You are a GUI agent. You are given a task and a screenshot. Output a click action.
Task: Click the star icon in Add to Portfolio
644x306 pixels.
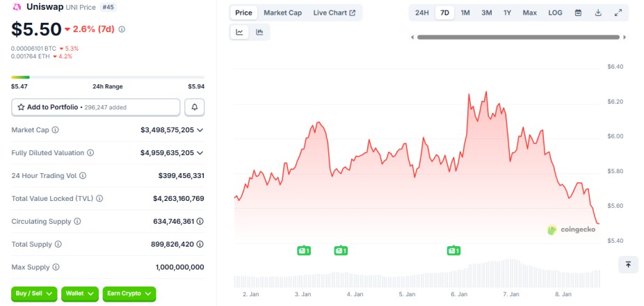tap(21, 107)
